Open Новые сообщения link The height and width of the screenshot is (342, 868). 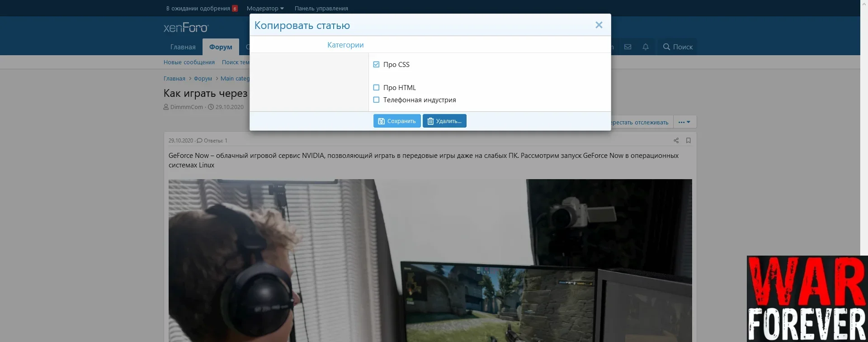(189, 62)
